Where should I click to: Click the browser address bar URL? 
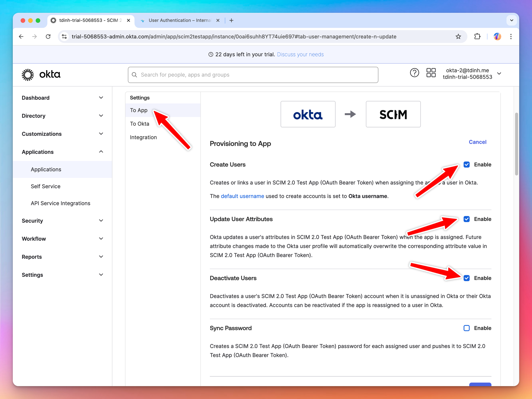click(234, 37)
